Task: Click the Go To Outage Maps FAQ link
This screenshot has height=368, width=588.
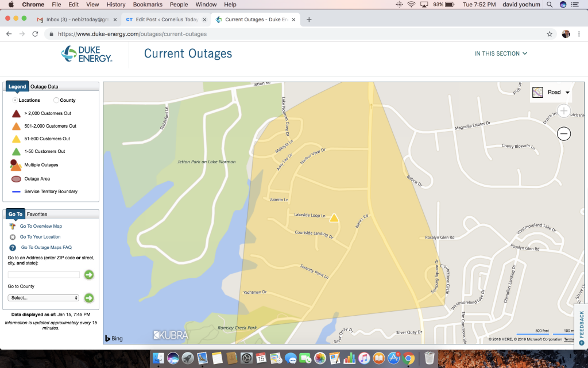Action: pos(46,247)
